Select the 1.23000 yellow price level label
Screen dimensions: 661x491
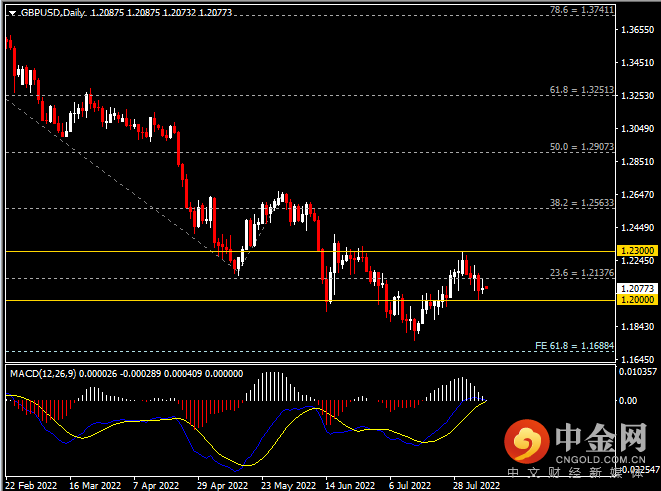(x=637, y=251)
